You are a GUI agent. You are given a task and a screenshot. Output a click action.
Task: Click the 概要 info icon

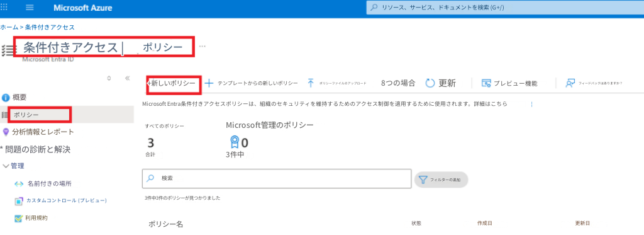point(6,98)
